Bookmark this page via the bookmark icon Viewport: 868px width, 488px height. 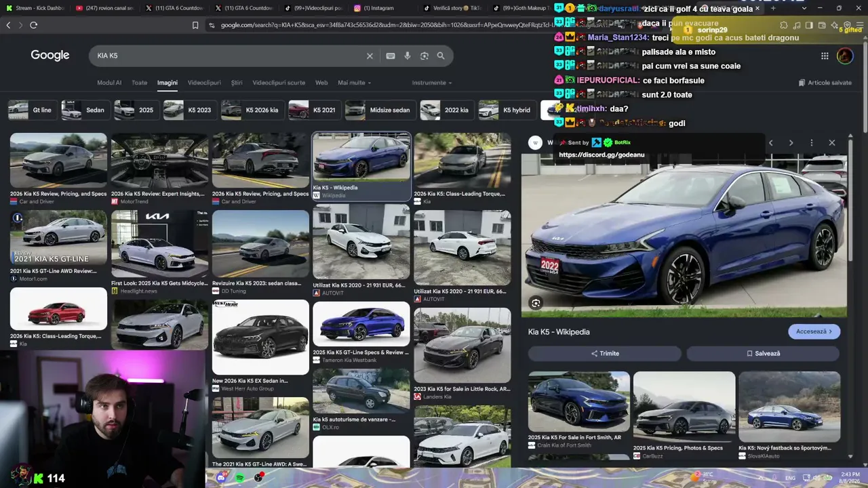coord(195,25)
